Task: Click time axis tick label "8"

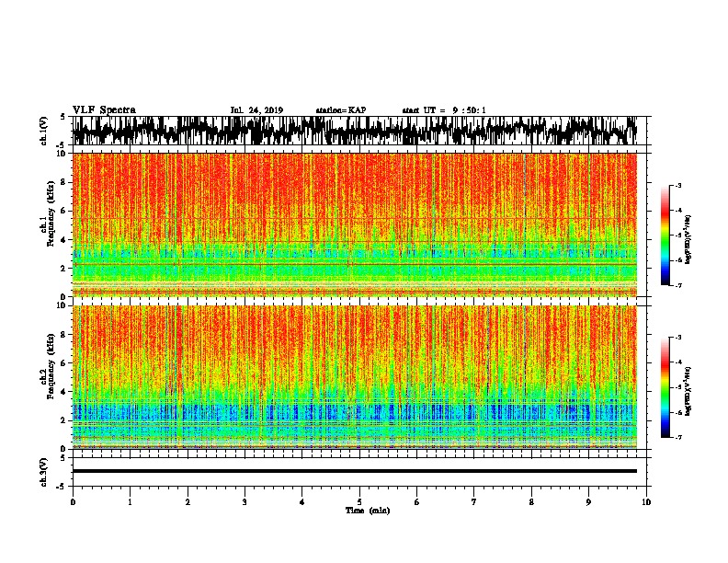Action: [x=531, y=502]
